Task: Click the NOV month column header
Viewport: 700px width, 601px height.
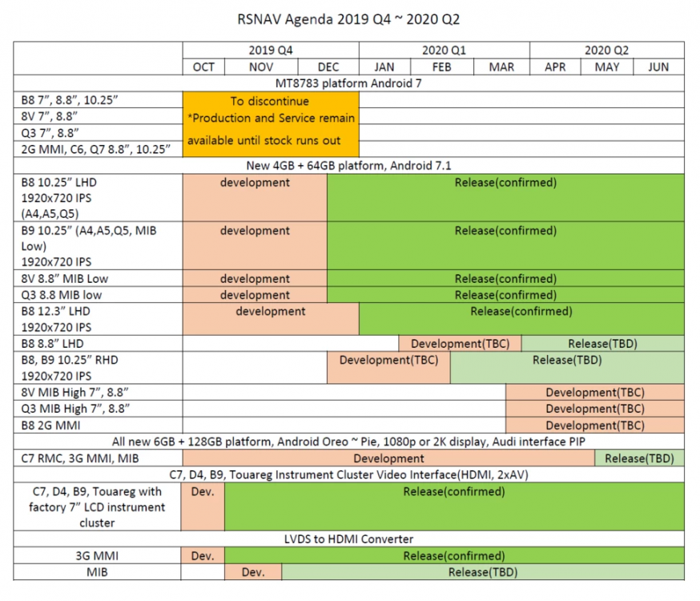Action: click(x=261, y=67)
